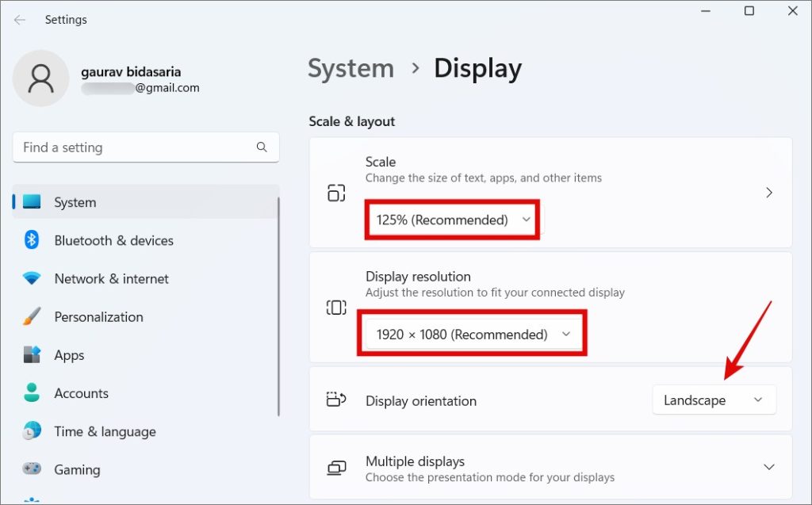Click the Scale & layout heading
This screenshot has height=505, width=812.
351,121
